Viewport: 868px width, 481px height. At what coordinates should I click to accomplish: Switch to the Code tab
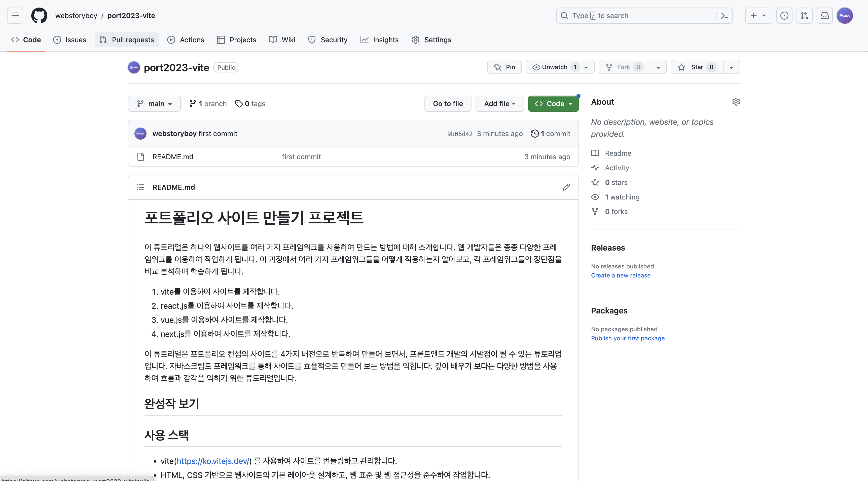click(x=26, y=40)
